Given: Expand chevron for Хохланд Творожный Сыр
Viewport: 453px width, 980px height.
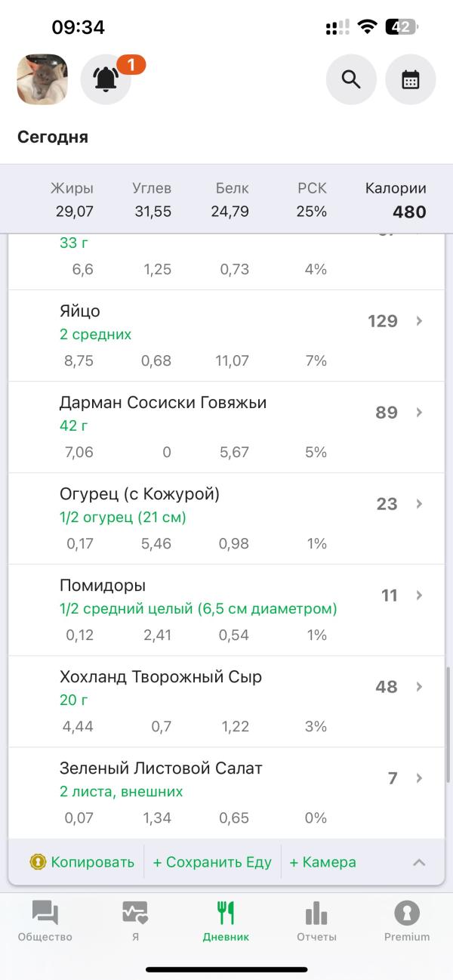Looking at the screenshot, I should pyautogui.click(x=420, y=687).
